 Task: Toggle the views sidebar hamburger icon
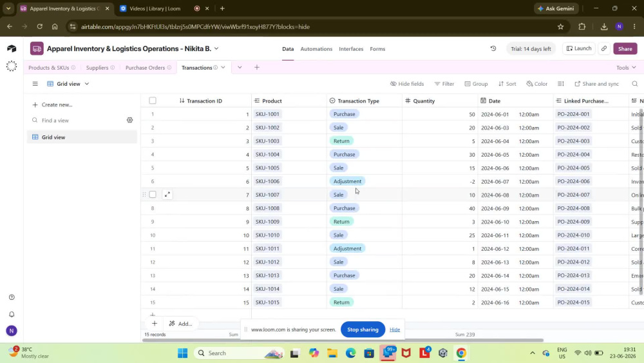click(35, 84)
